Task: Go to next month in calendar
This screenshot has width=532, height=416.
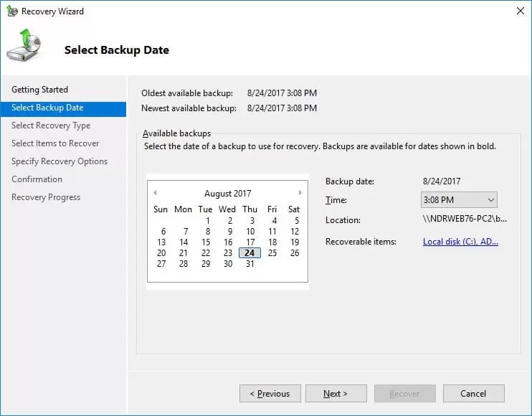Action: pyautogui.click(x=300, y=193)
